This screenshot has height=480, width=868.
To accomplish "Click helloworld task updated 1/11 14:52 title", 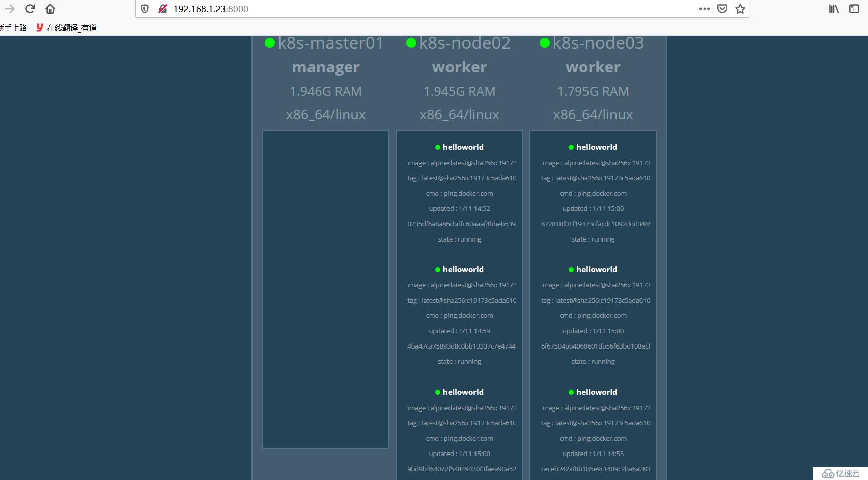I will pos(463,147).
